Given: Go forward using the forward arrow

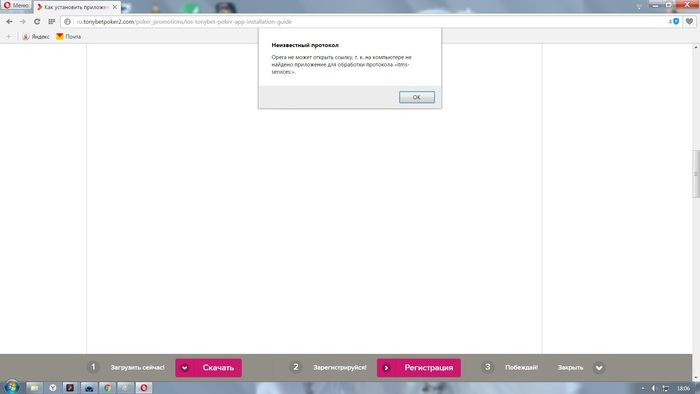Looking at the screenshot, I should tap(23, 21).
